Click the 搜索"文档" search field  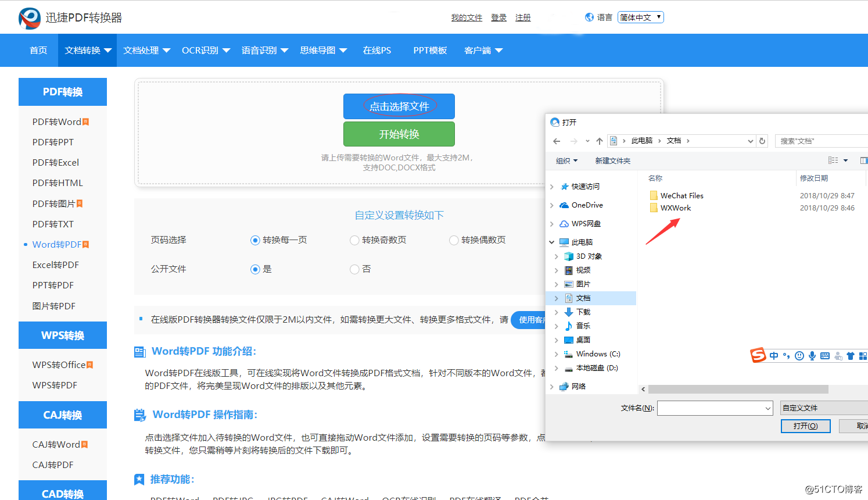(x=822, y=141)
